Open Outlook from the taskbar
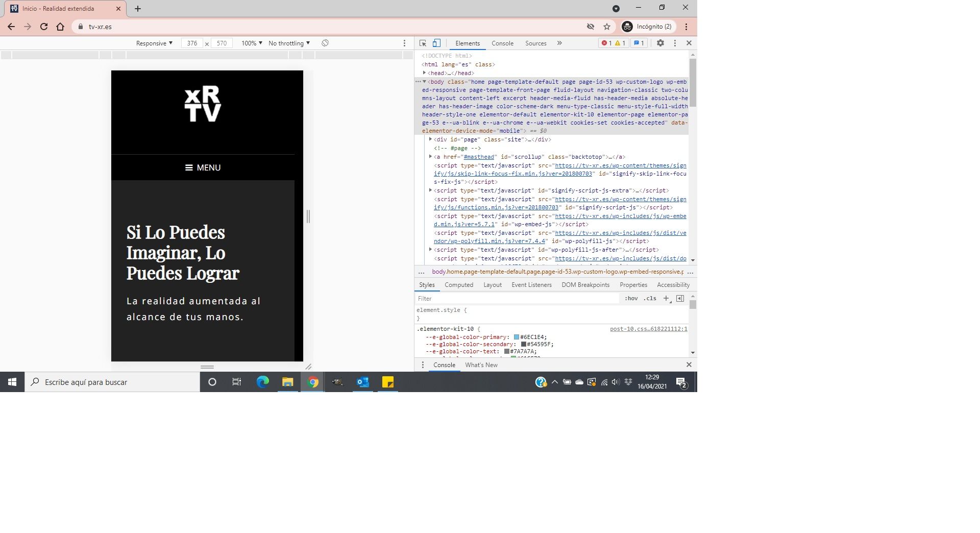The height and width of the screenshot is (533, 980). [363, 382]
